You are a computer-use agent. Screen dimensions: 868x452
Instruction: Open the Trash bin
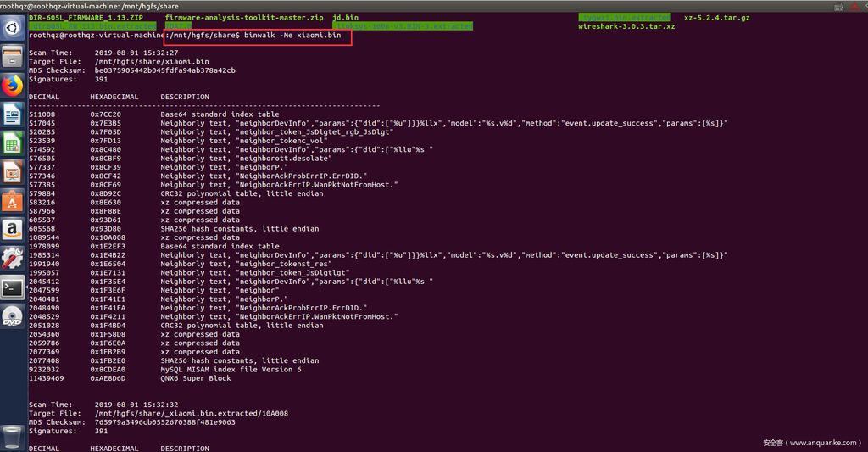coord(12,437)
